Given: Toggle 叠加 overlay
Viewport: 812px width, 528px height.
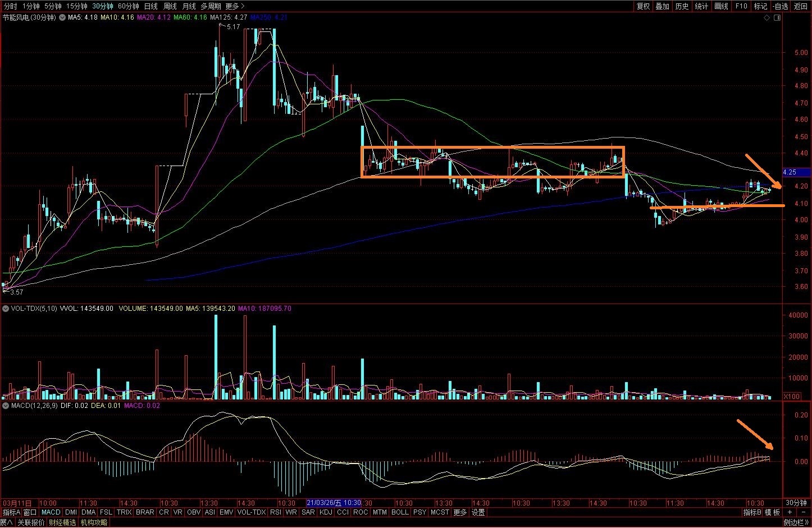Looking at the screenshot, I should tap(662, 6).
